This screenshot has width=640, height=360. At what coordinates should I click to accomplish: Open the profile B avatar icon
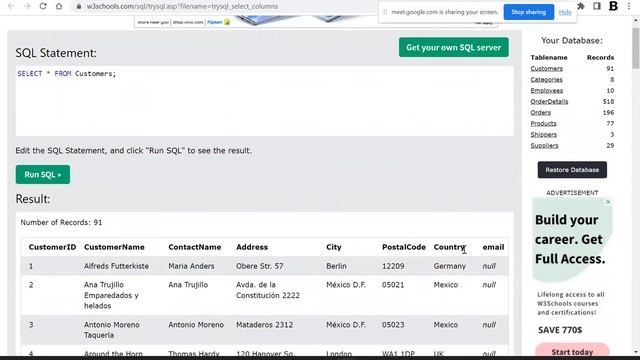tap(613, 6)
